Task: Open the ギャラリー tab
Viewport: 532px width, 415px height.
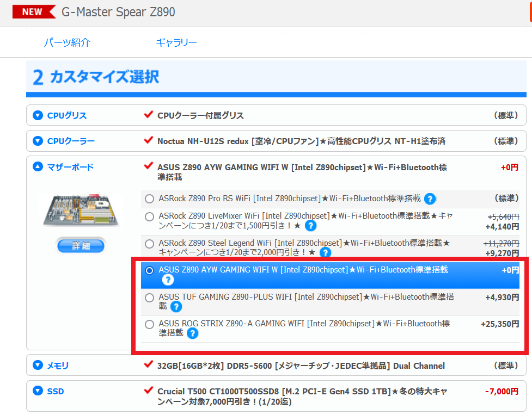Action: point(176,42)
